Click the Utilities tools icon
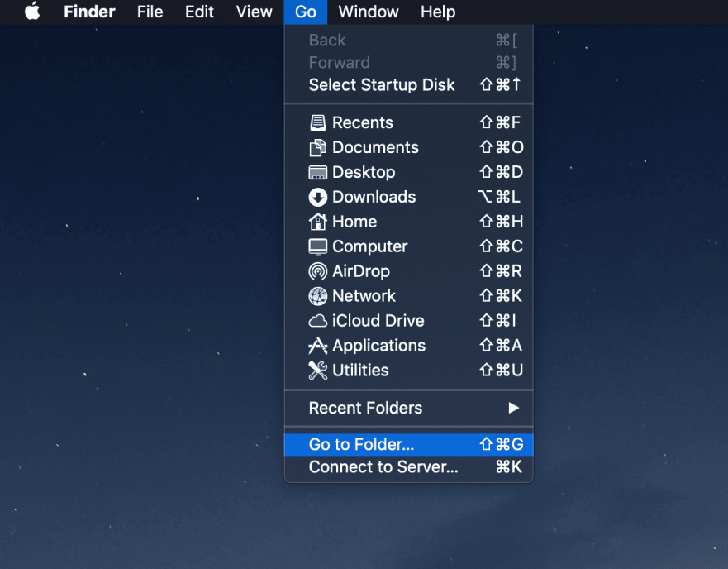 pyautogui.click(x=317, y=371)
